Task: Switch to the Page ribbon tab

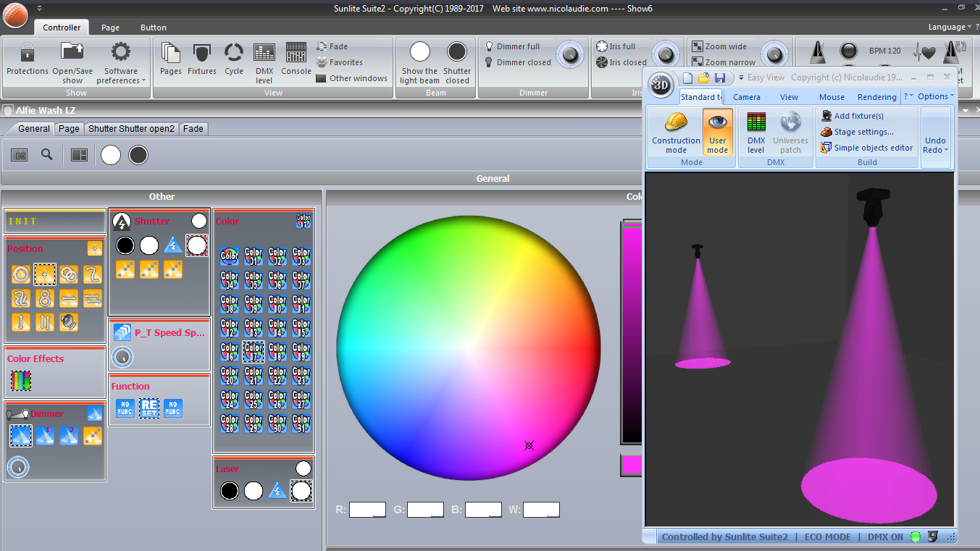Action: click(x=110, y=28)
